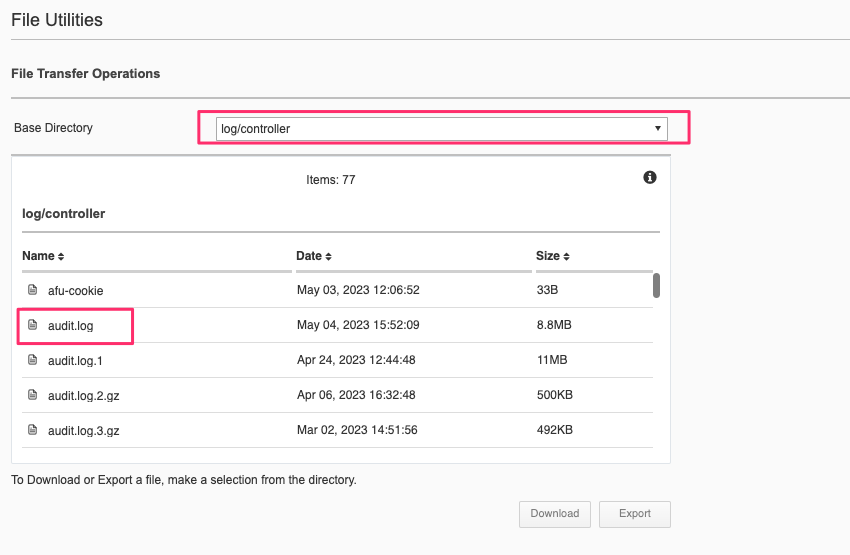Select the audit.log.2.gz file

(x=83, y=396)
